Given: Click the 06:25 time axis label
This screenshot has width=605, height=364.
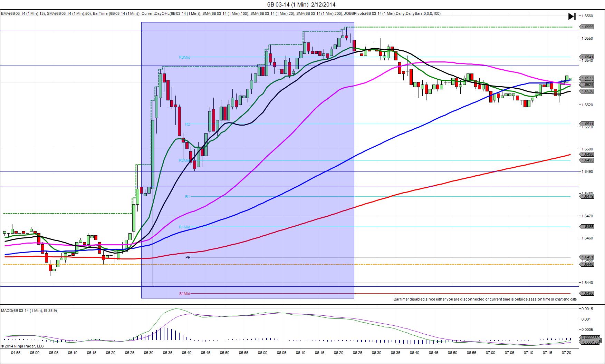Looking at the screenshot, I should (357, 353).
